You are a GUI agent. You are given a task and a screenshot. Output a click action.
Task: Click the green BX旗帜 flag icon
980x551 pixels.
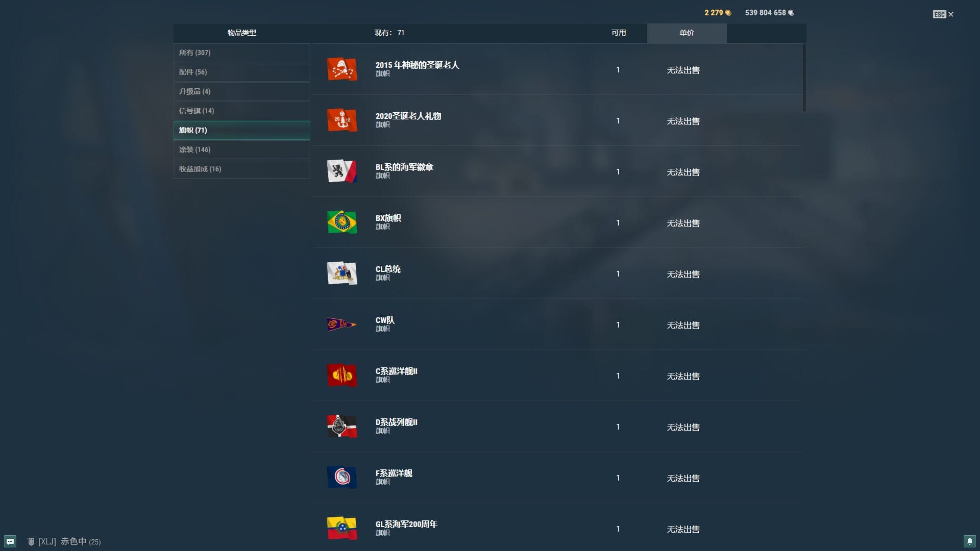[x=341, y=222]
